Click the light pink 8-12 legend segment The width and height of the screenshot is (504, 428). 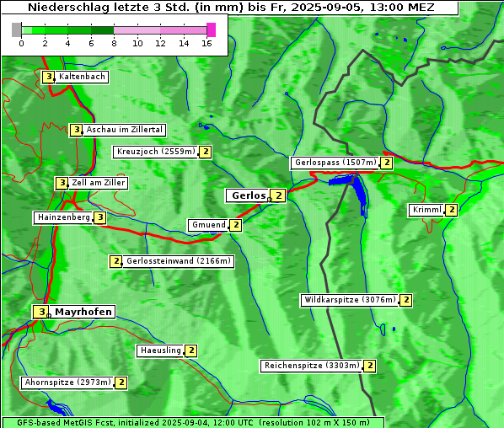137,30
